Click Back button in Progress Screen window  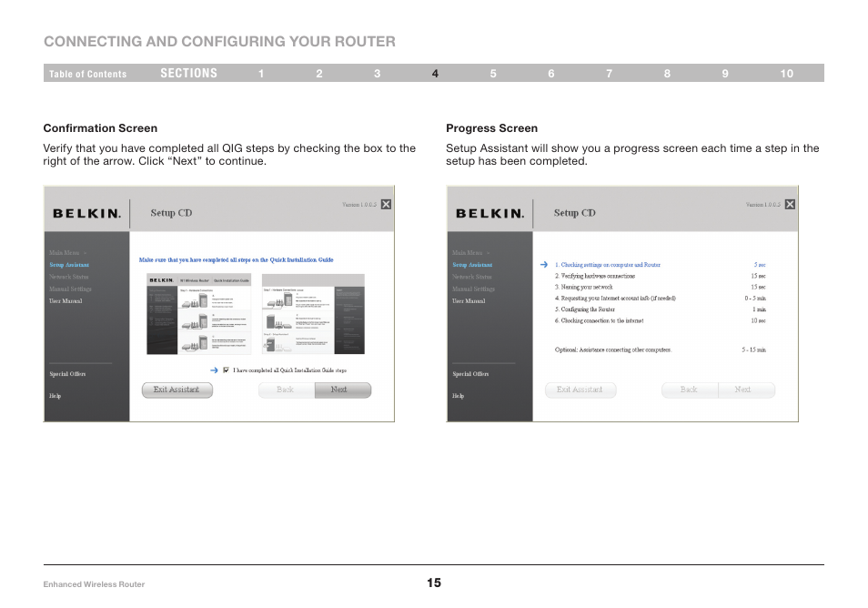tap(690, 390)
